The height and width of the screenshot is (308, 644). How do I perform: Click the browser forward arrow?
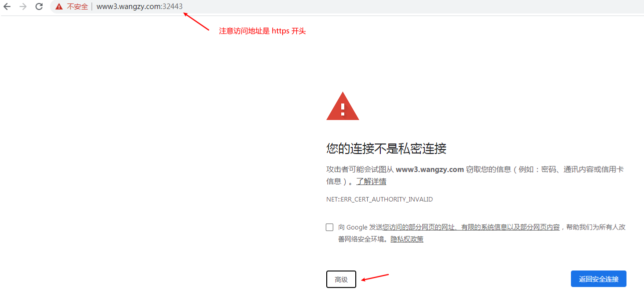23,6
